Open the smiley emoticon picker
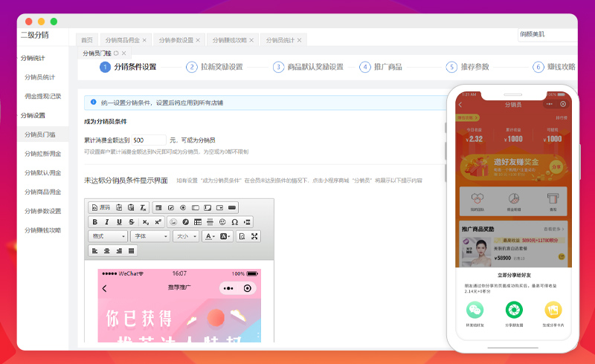The width and height of the screenshot is (595, 364). (222, 221)
